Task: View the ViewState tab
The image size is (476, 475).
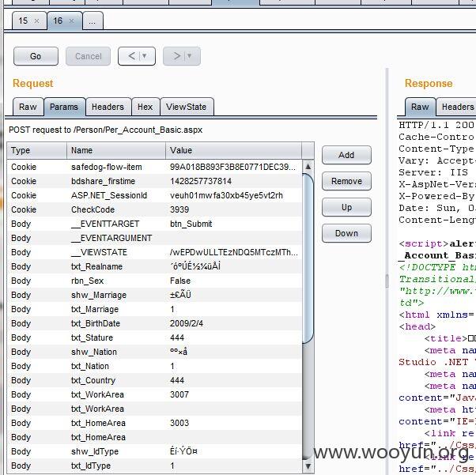Action: (x=187, y=107)
